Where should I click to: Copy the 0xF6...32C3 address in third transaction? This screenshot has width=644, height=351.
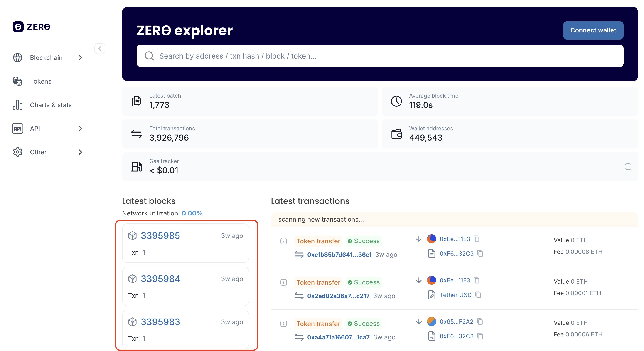pos(480,336)
